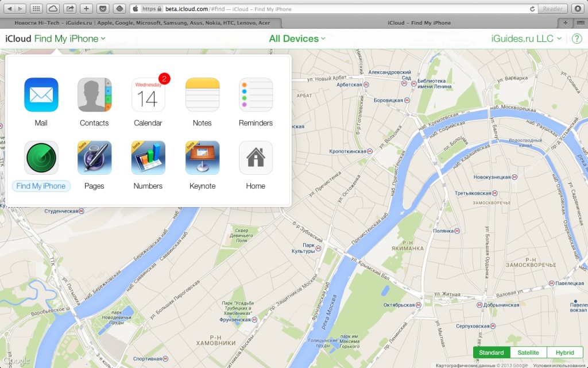
Task: Switch map to Standard view
Action: (492, 352)
